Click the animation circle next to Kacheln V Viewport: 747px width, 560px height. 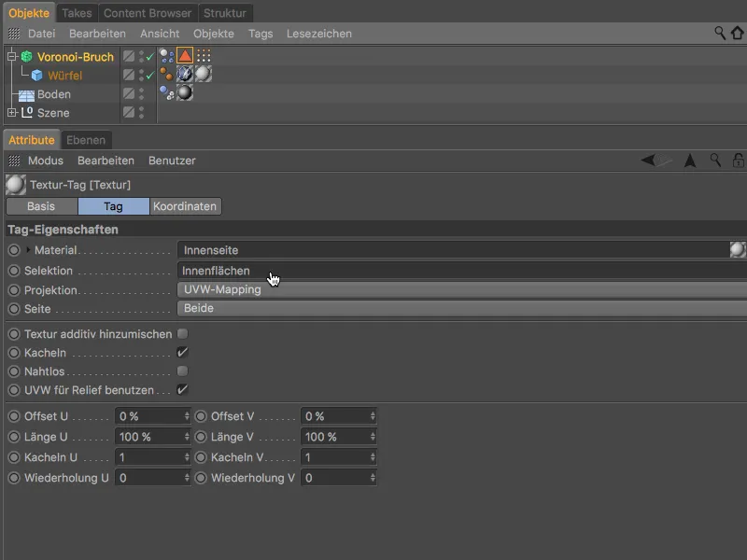pyautogui.click(x=201, y=457)
